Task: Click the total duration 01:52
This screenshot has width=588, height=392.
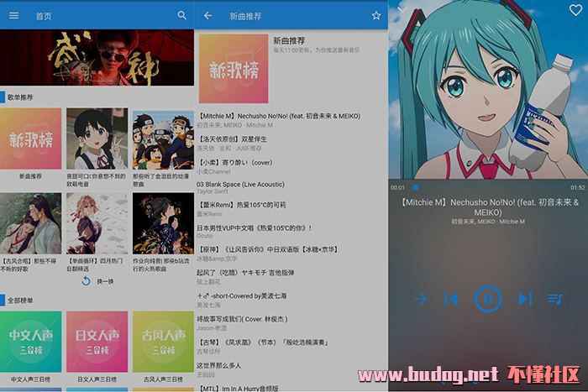Action: coord(578,187)
